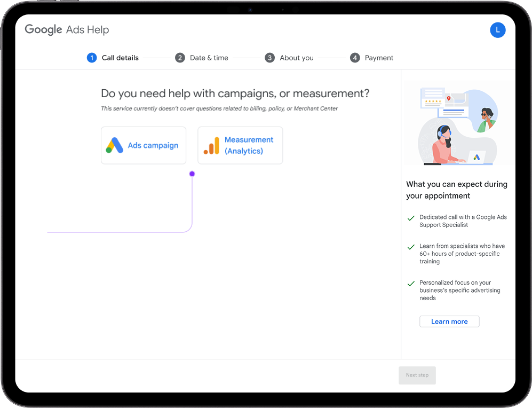532x408 pixels.
Task: Go to step 1 Call details
Action: coord(113,58)
